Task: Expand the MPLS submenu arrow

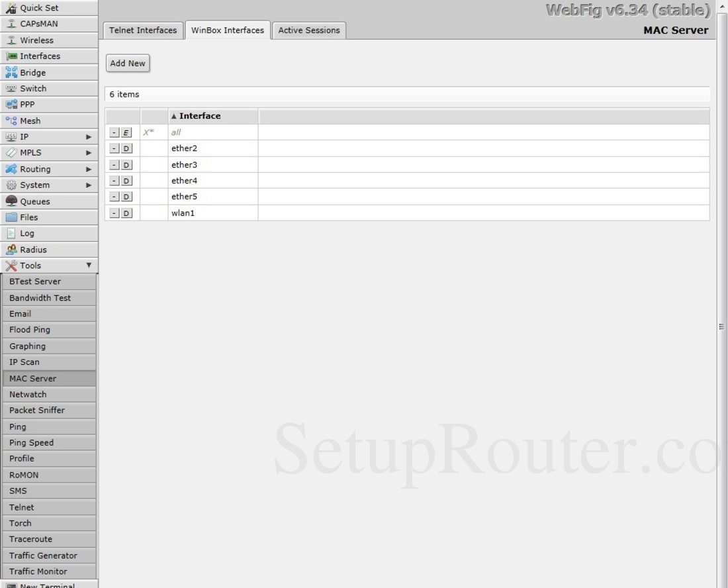Action: (89, 153)
